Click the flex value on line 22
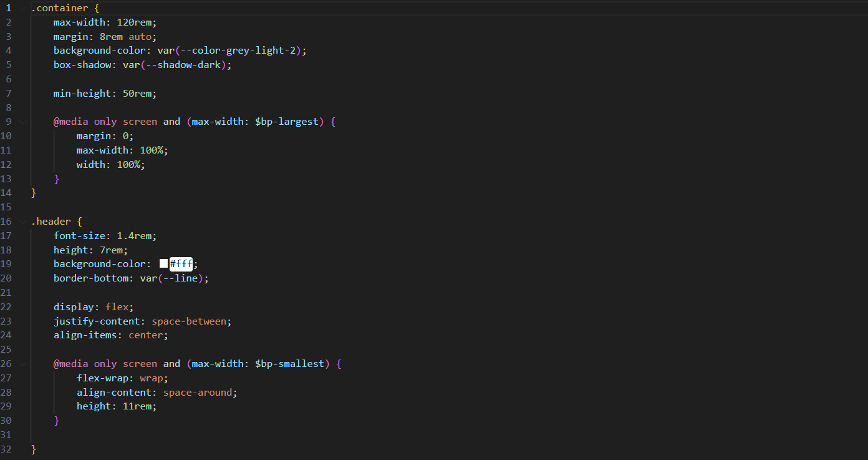 [x=117, y=307]
